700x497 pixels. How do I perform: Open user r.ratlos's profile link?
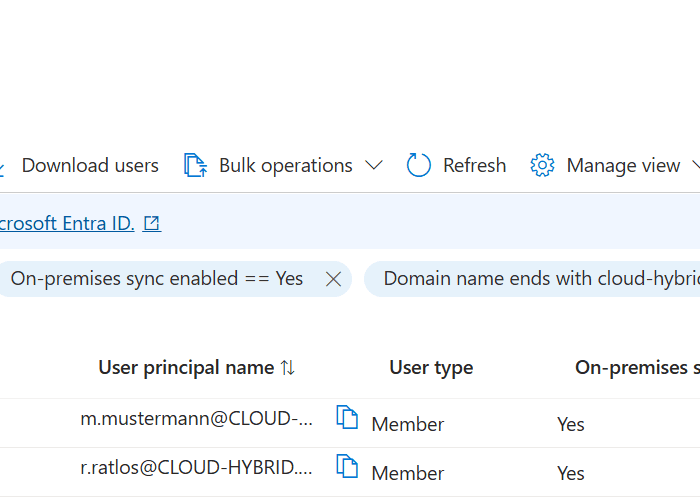pos(196,466)
